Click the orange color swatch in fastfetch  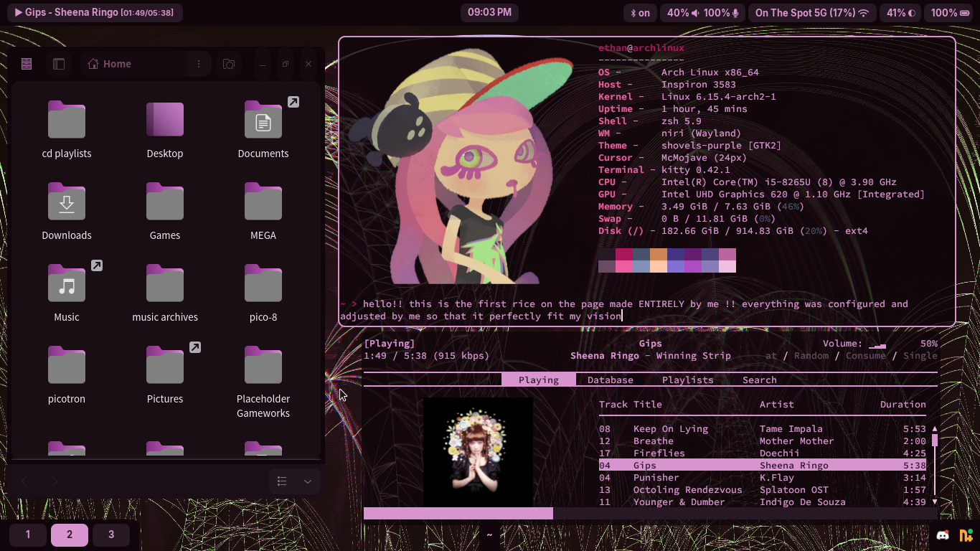[659, 255]
